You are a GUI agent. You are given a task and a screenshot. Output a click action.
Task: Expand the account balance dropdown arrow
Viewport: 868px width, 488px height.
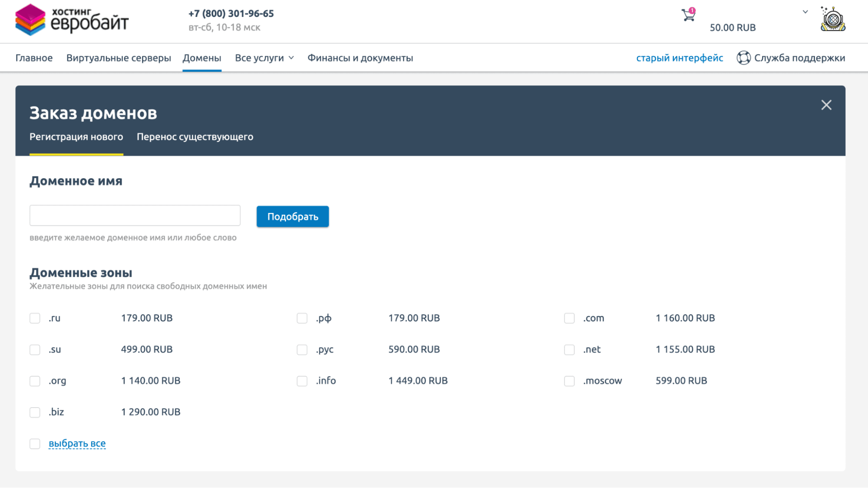[x=805, y=12]
